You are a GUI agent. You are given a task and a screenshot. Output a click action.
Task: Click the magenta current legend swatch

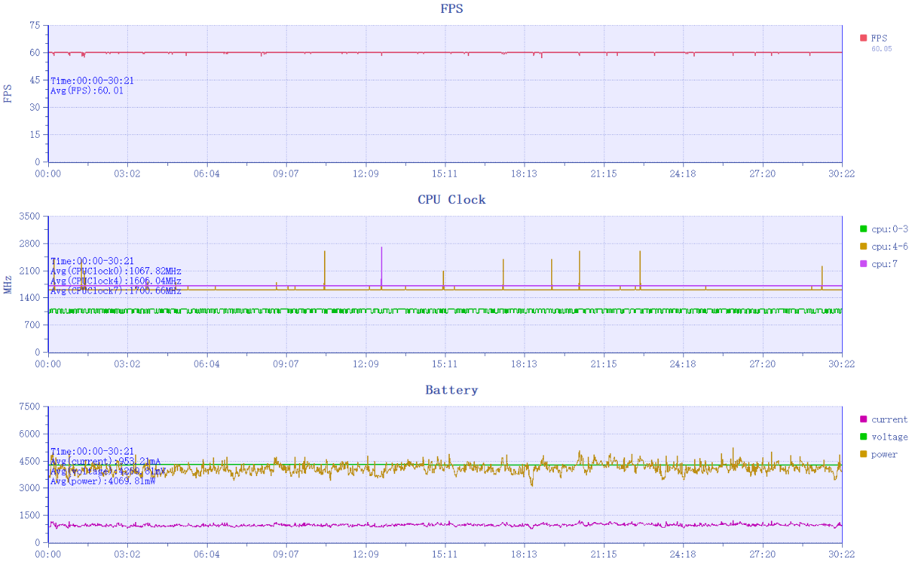pos(864,419)
